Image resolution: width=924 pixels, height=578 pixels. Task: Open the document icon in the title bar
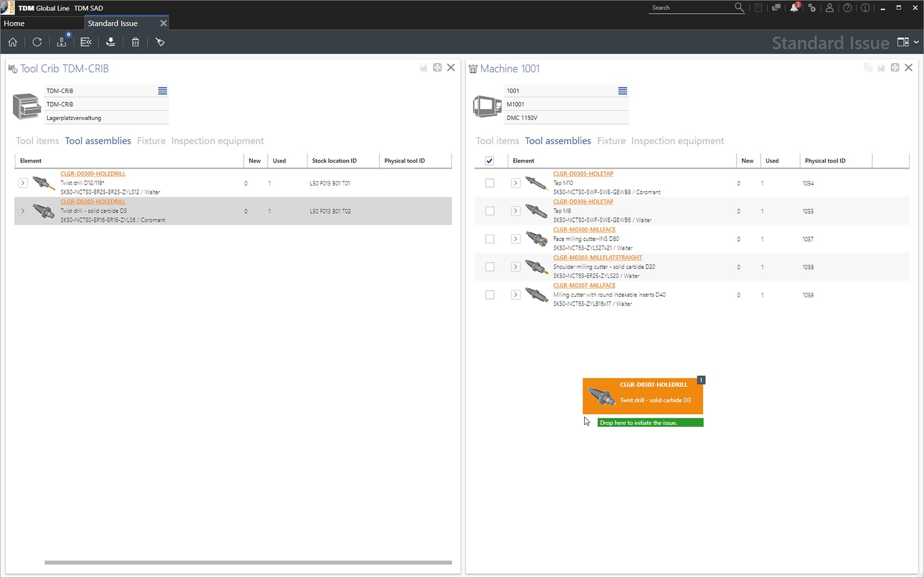click(758, 8)
